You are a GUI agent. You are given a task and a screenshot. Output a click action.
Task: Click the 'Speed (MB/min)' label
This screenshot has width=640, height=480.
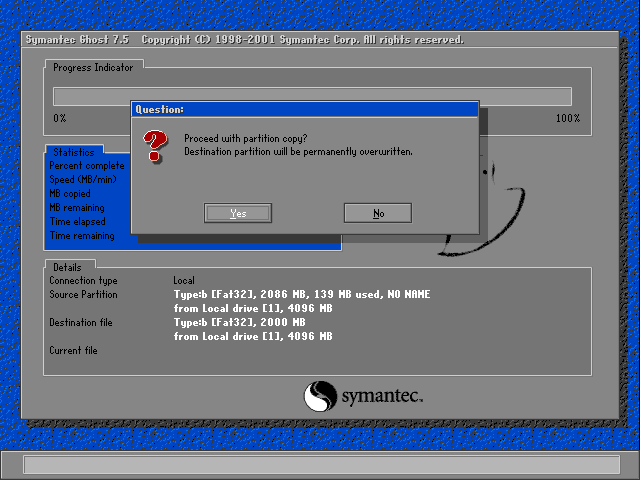point(83,179)
